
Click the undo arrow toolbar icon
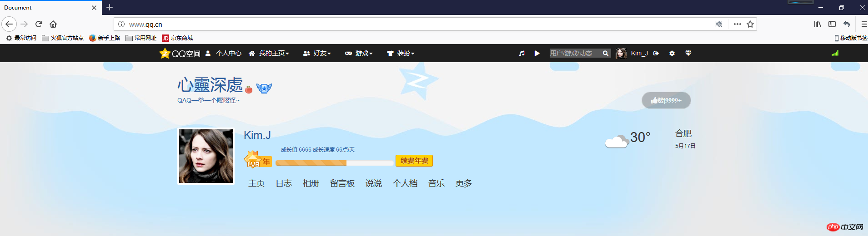tap(847, 24)
